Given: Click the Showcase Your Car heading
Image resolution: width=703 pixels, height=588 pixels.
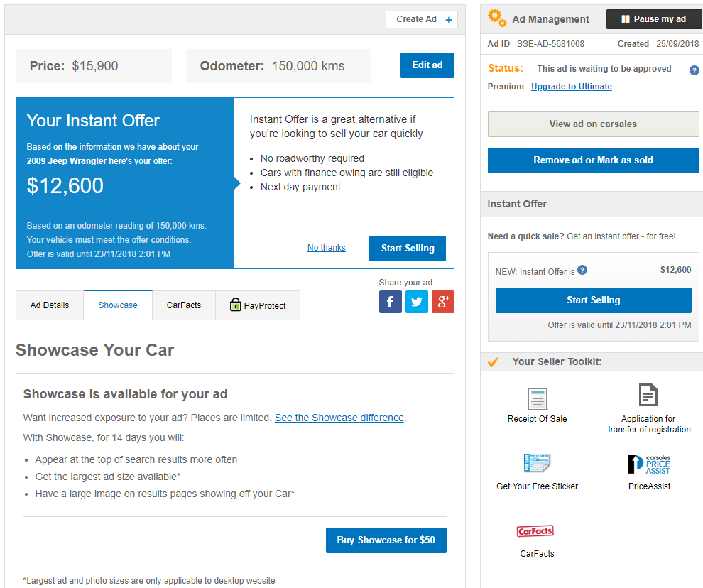Looking at the screenshot, I should (x=95, y=350).
